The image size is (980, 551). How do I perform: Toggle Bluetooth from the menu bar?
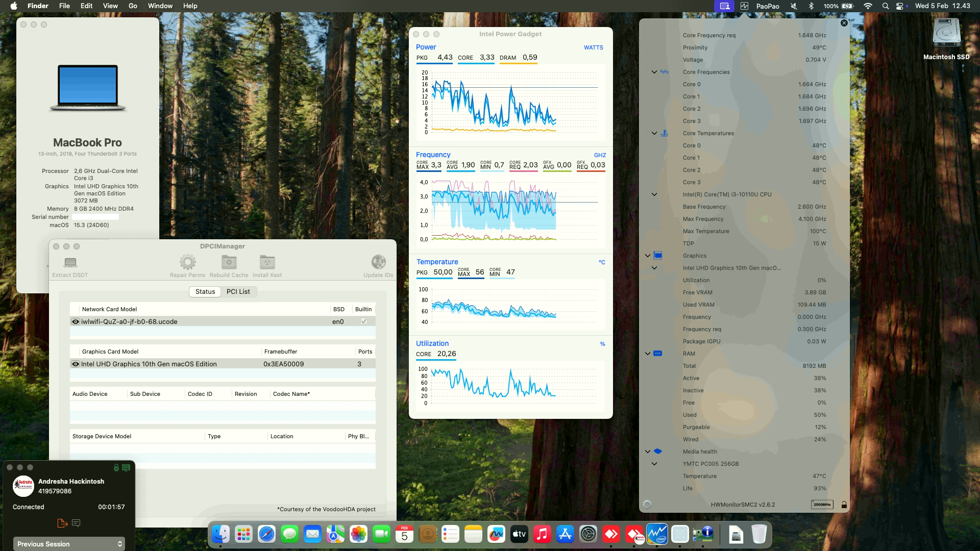[811, 6]
